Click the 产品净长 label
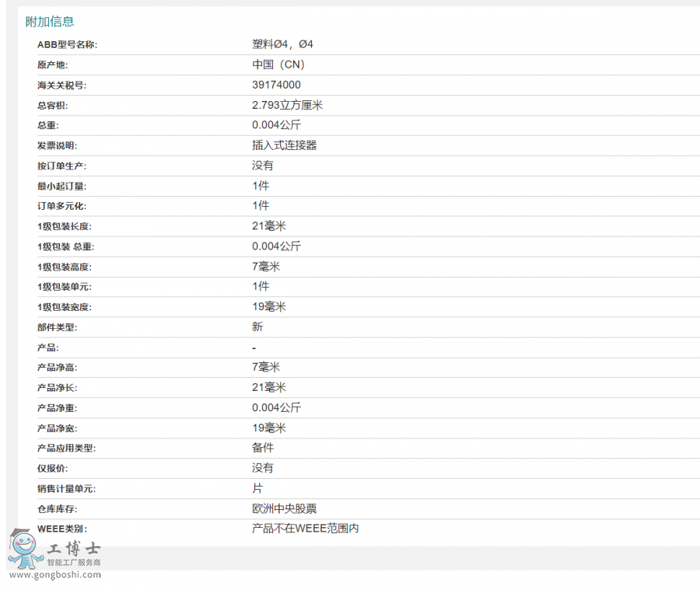This screenshot has height=590, width=700. (x=57, y=388)
